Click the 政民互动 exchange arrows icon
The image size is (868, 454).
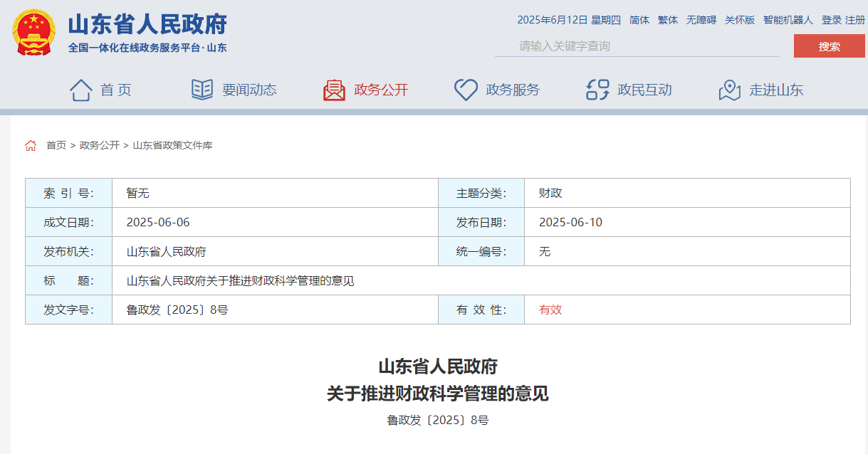click(597, 90)
